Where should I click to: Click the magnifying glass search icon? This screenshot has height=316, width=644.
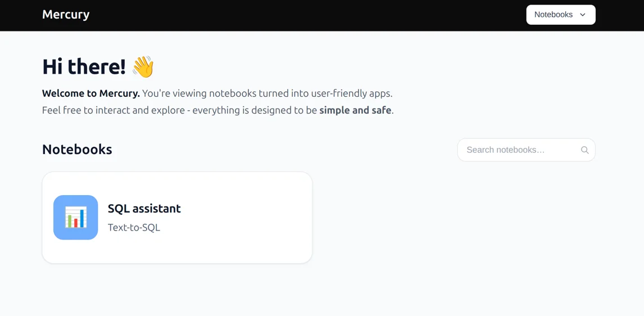click(584, 150)
